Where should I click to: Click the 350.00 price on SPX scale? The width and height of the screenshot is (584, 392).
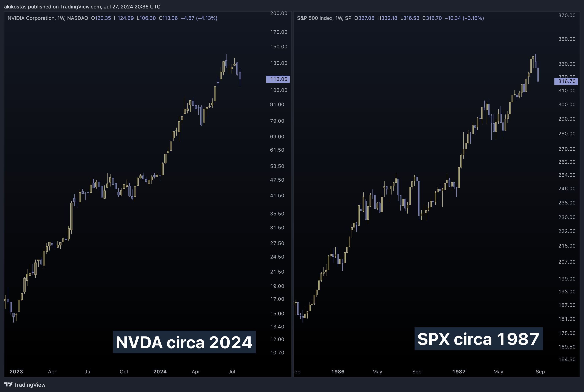click(x=567, y=39)
